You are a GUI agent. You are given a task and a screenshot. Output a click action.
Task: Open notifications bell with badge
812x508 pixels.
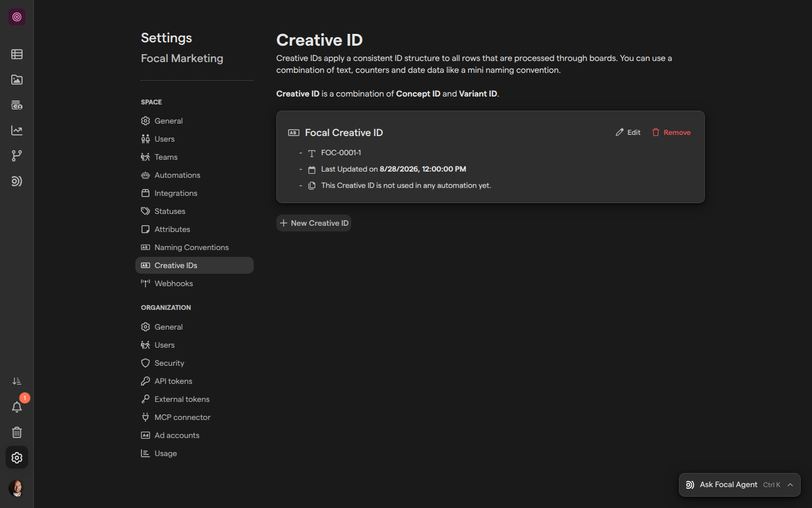(17, 407)
